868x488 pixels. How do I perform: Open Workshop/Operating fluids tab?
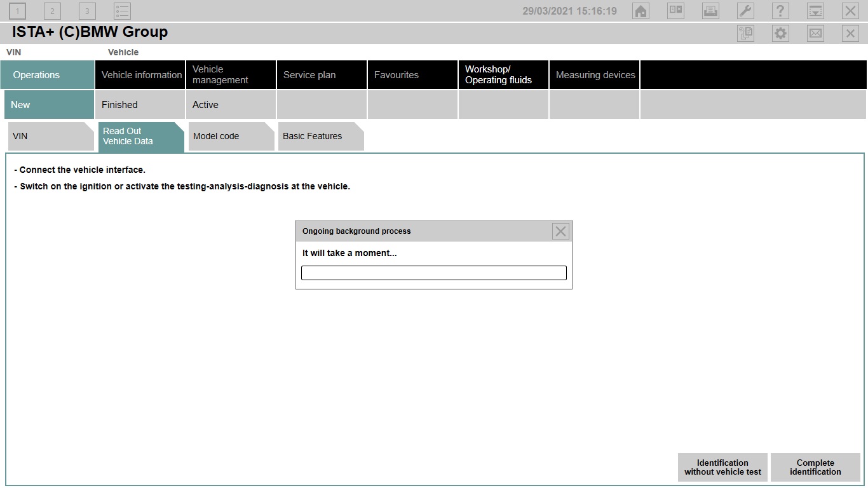tap(503, 74)
